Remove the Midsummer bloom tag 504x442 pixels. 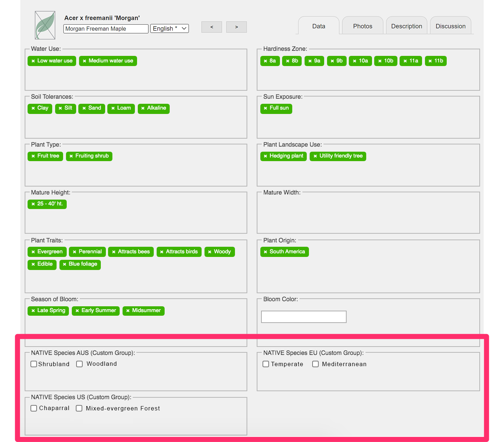pos(128,311)
